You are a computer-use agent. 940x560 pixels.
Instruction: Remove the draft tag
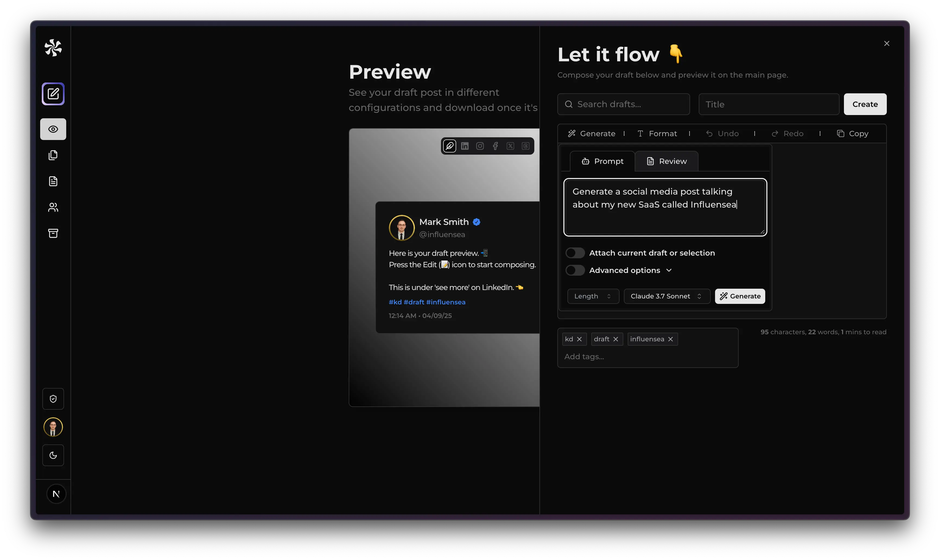pyautogui.click(x=615, y=339)
